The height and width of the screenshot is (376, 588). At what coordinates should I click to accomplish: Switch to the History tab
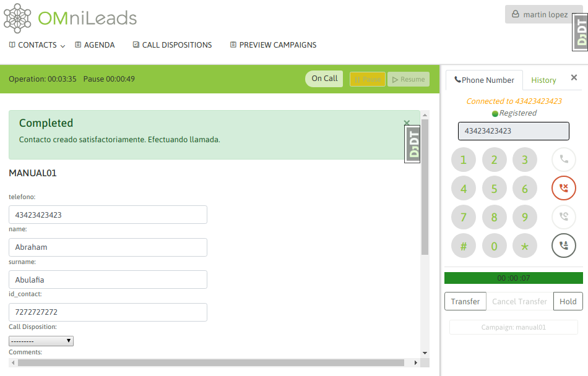(x=543, y=80)
